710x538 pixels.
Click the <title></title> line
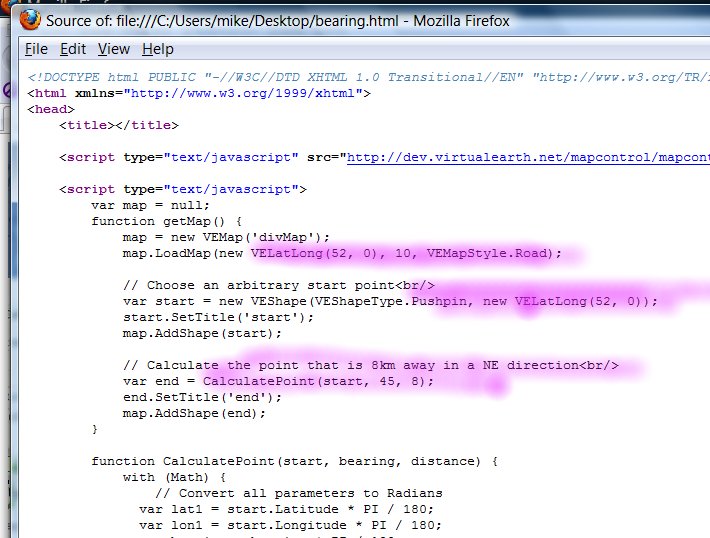(x=119, y=125)
